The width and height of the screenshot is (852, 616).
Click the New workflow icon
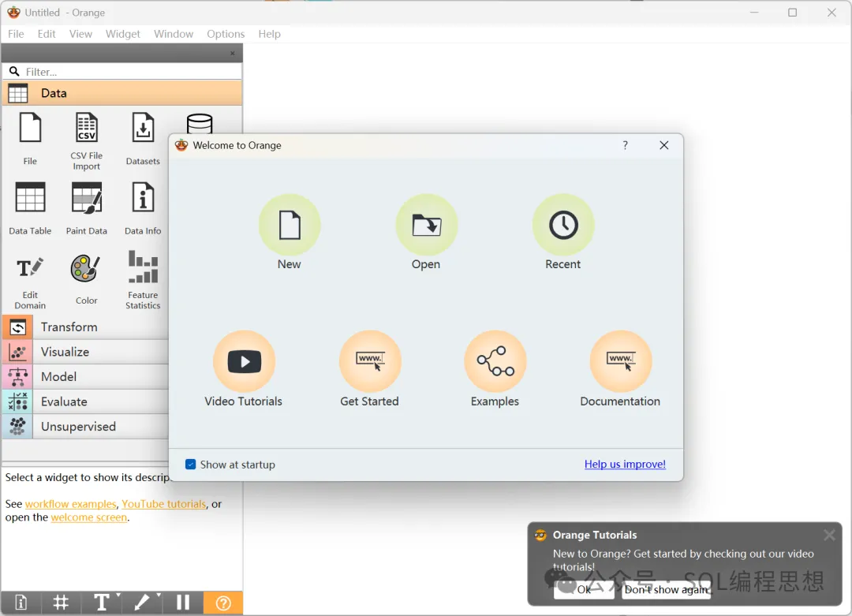coord(289,225)
